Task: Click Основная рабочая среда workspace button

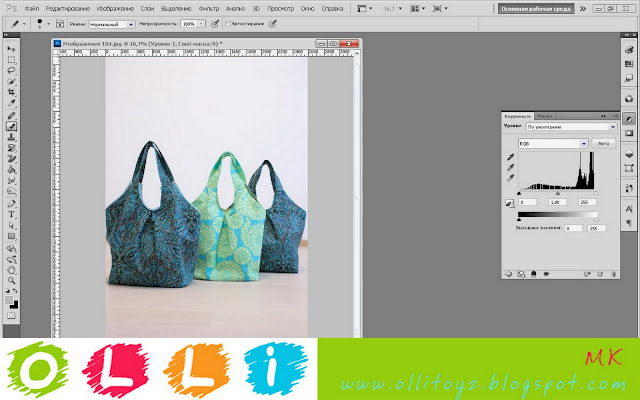Action: click(536, 9)
